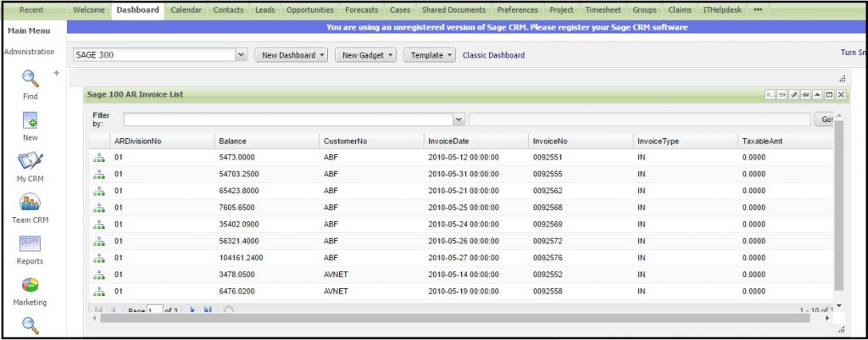Click the hierarchy icon for invoice 0092562
This screenshot has height=340, width=868.
99,191
